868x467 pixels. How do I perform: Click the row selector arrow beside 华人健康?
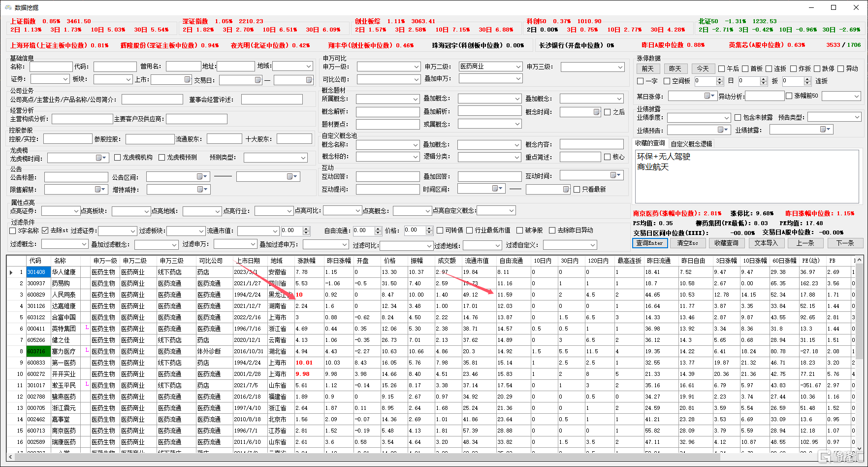pyautogui.click(x=11, y=272)
